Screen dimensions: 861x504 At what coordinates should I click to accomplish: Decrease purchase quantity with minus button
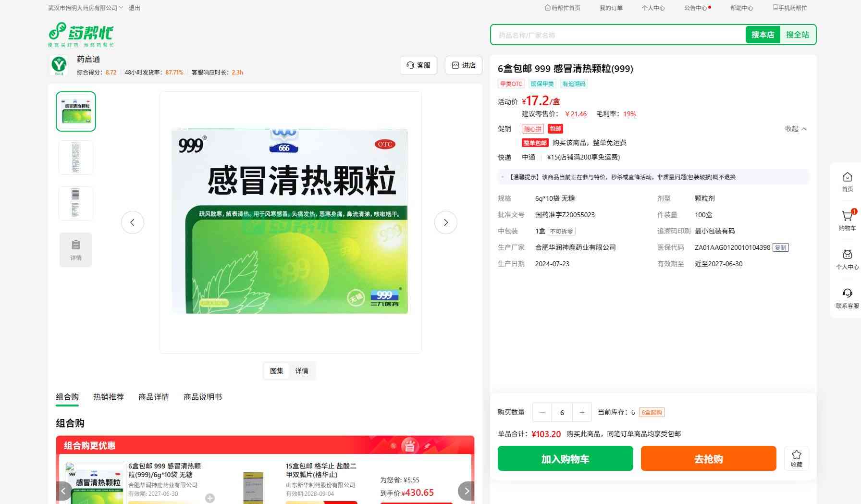click(542, 412)
